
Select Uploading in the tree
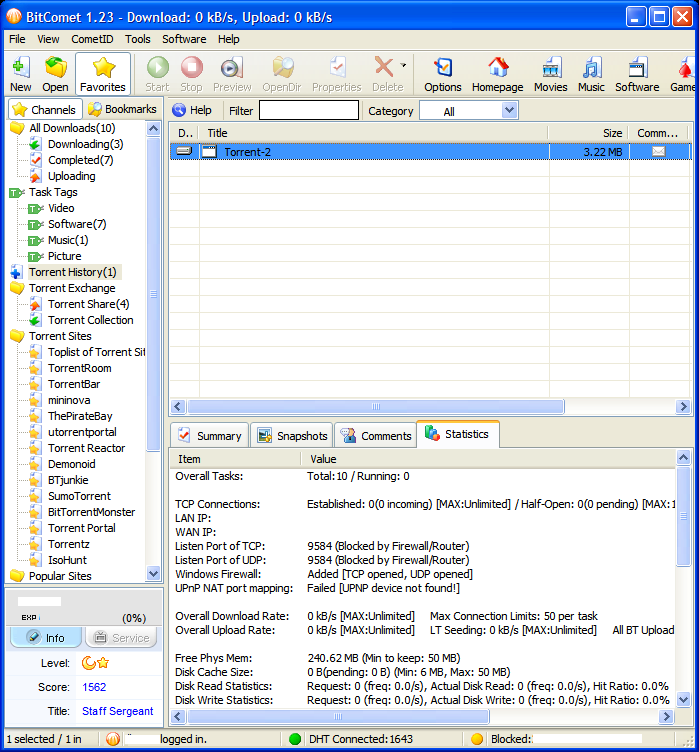point(71,176)
